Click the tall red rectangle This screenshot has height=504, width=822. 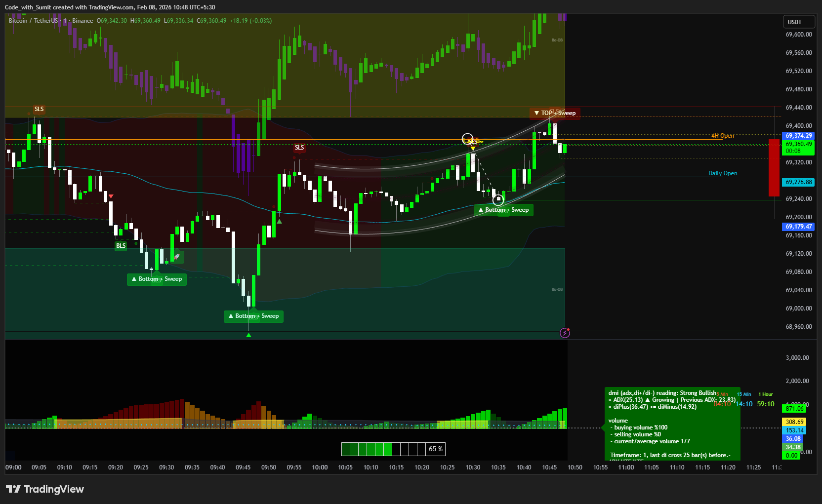tap(774, 168)
